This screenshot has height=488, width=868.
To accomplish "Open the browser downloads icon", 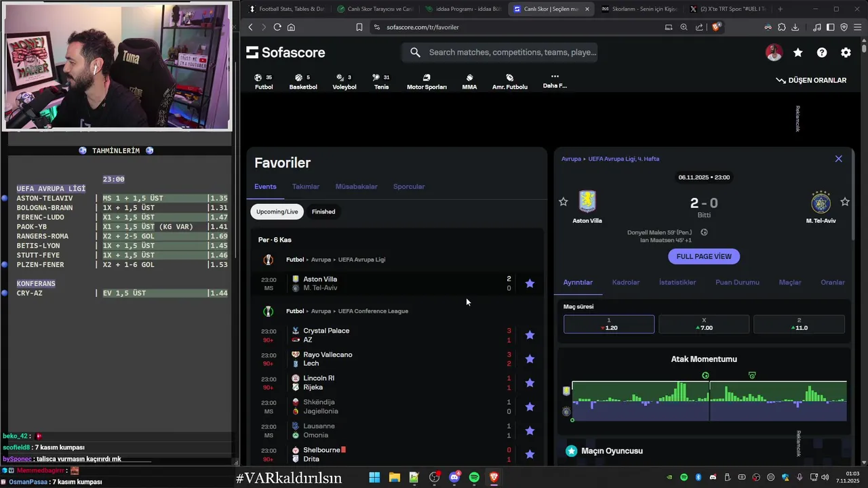I will tap(795, 27).
